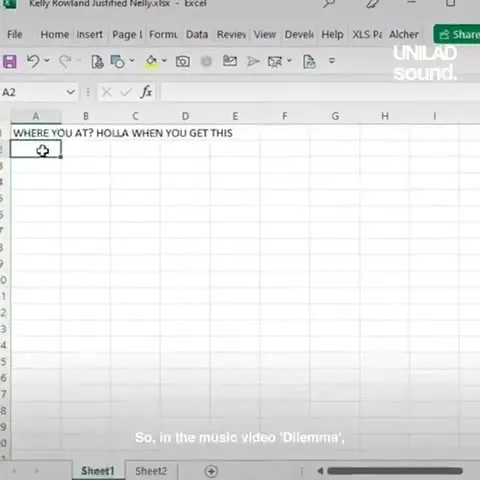Click the shapes icon in toolbar
This screenshot has width=480, height=480.
coord(117,61)
